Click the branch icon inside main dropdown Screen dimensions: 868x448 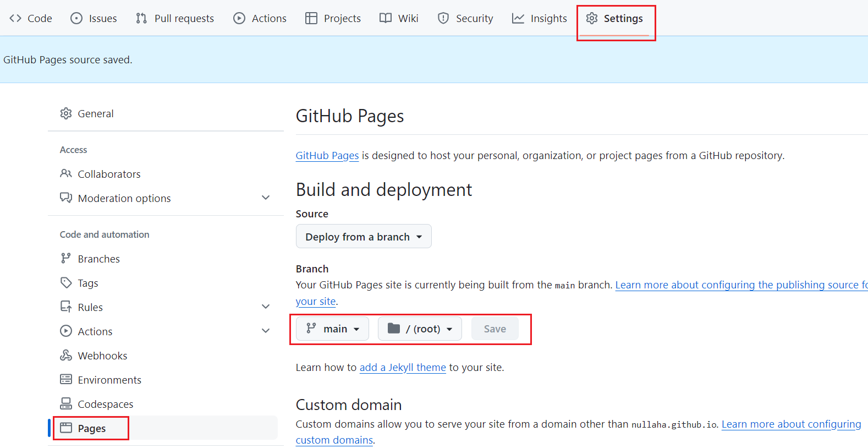coord(311,328)
